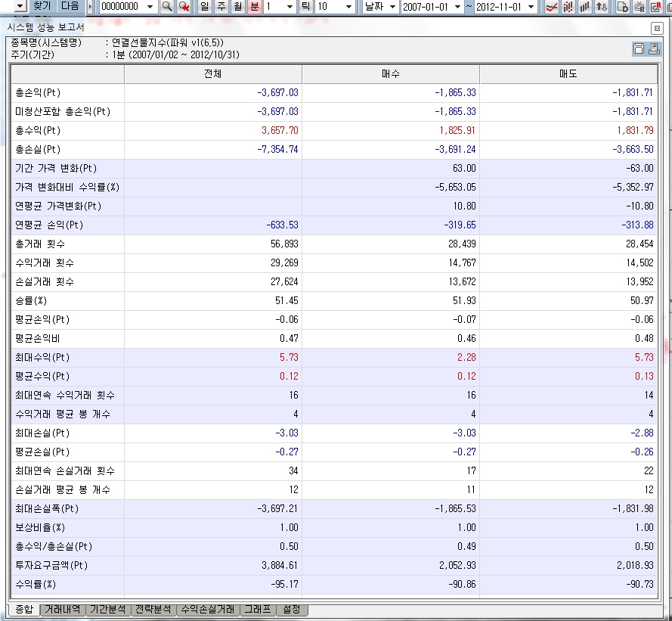The image size is (672, 621).
Task: Click the up-down arrows icon
Action: (x=602, y=7)
